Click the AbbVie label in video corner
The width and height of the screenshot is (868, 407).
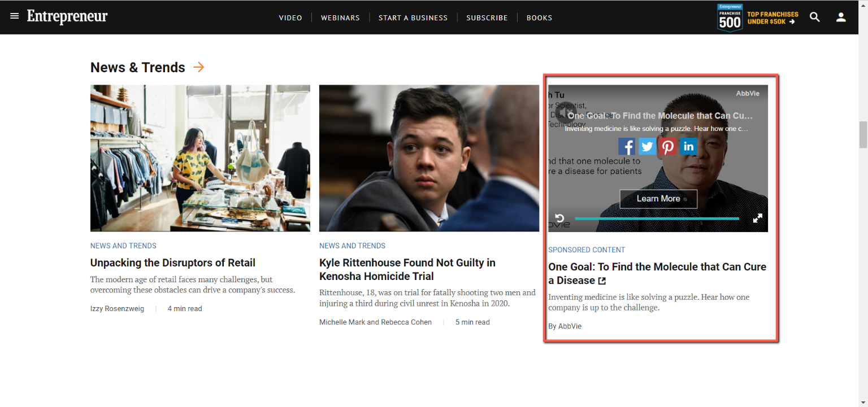point(748,94)
